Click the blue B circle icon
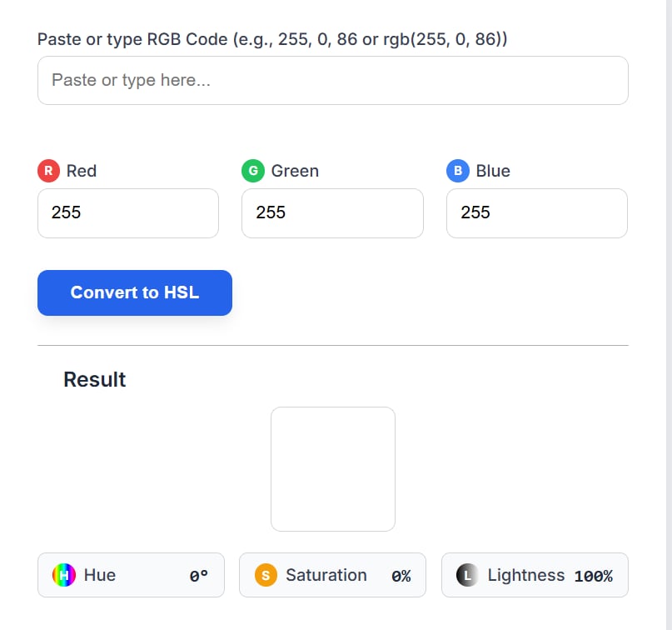The width and height of the screenshot is (672, 630). click(x=458, y=171)
